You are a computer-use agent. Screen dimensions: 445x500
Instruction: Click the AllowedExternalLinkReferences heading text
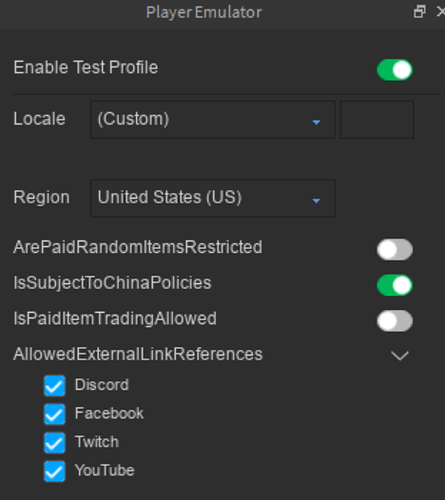tap(138, 354)
